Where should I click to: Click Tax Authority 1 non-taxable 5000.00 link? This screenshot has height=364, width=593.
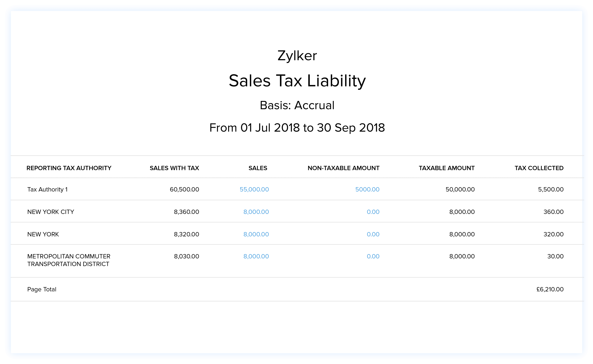(x=367, y=189)
